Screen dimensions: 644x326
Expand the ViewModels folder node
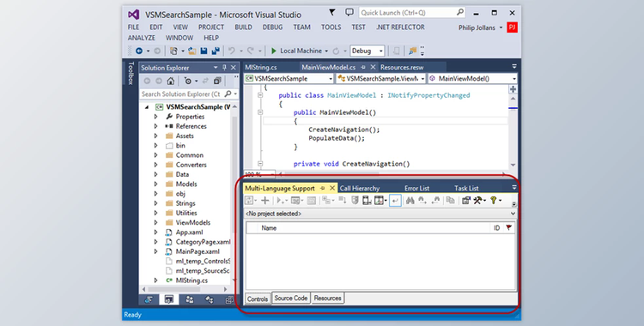tap(155, 222)
